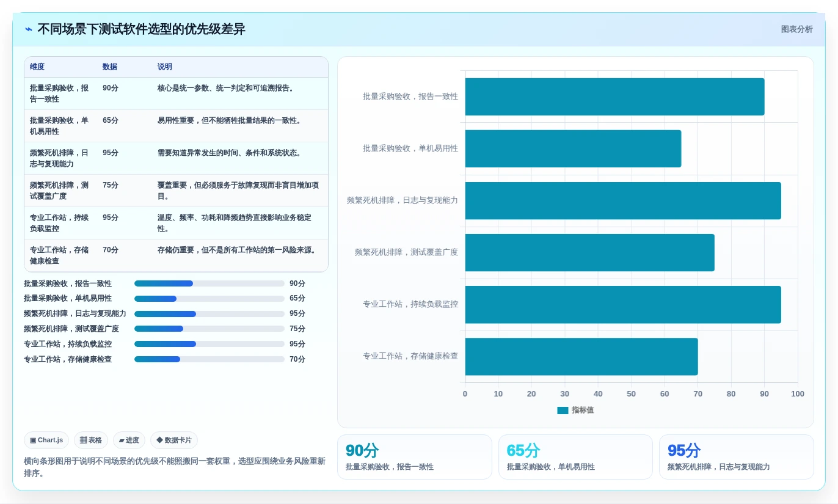This screenshot has width=838, height=504.
Task: Select the 进度 tag chip
Action: [x=129, y=440]
